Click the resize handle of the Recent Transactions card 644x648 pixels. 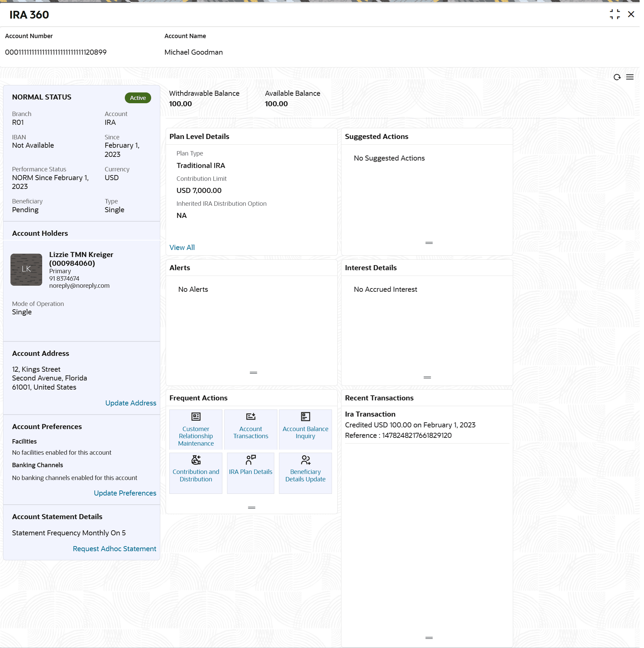[x=429, y=638]
